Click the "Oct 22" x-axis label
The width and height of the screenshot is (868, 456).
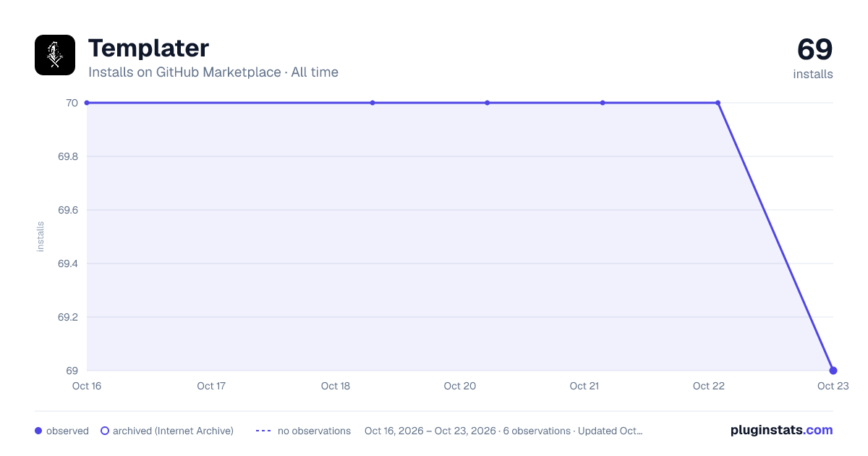point(709,386)
